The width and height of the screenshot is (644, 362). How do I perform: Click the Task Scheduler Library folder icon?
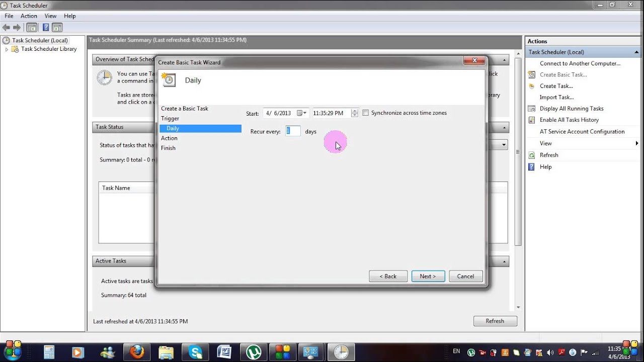[15, 49]
